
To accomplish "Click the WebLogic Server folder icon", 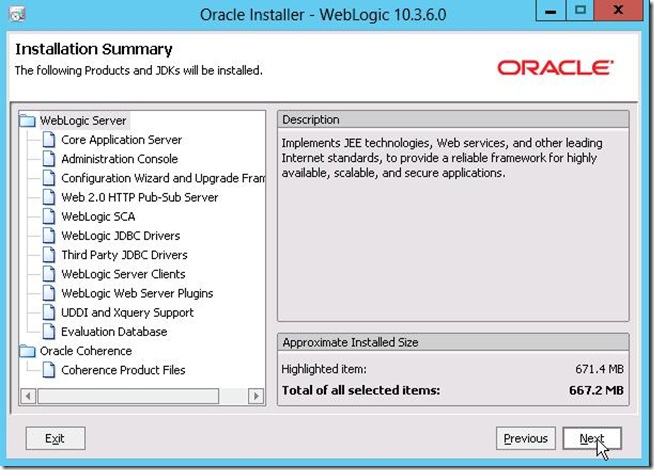I will click(28, 121).
